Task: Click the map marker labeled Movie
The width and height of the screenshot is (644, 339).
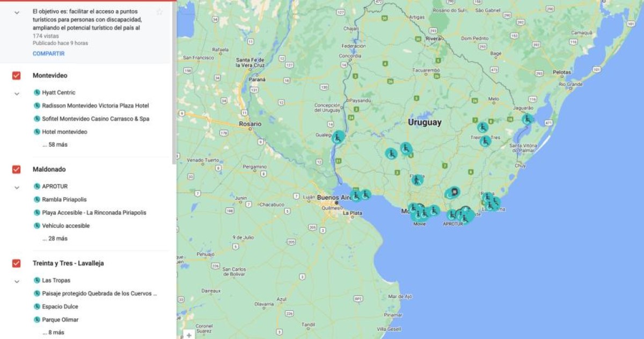Action: click(418, 216)
